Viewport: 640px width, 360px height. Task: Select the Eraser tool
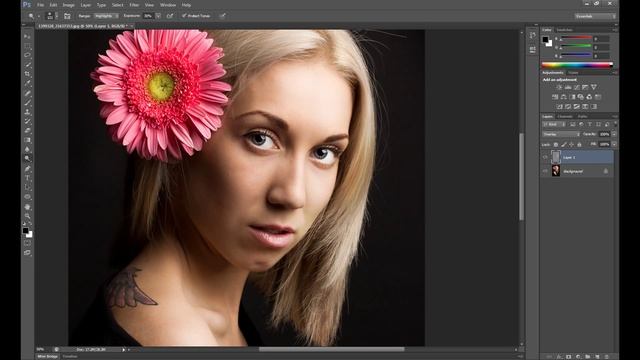pos(27,131)
